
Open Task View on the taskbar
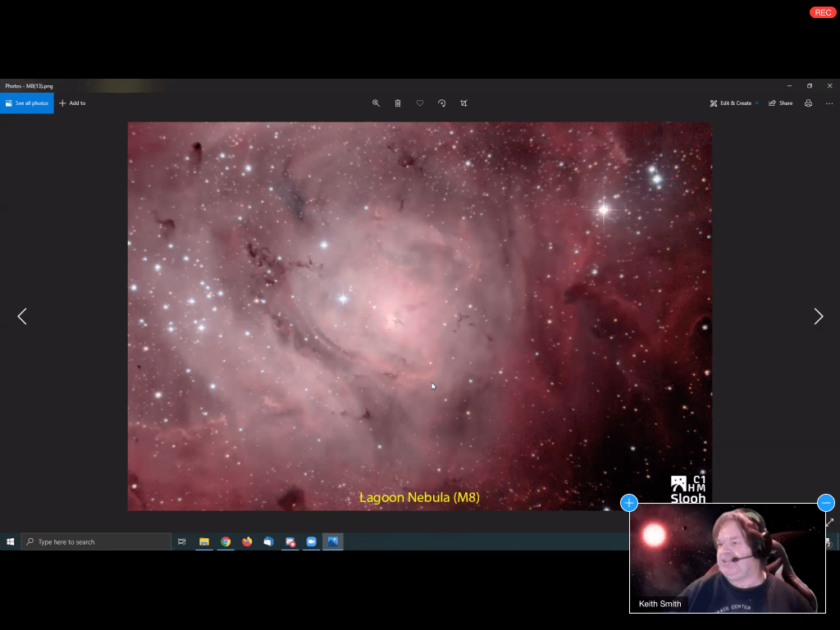point(182,541)
